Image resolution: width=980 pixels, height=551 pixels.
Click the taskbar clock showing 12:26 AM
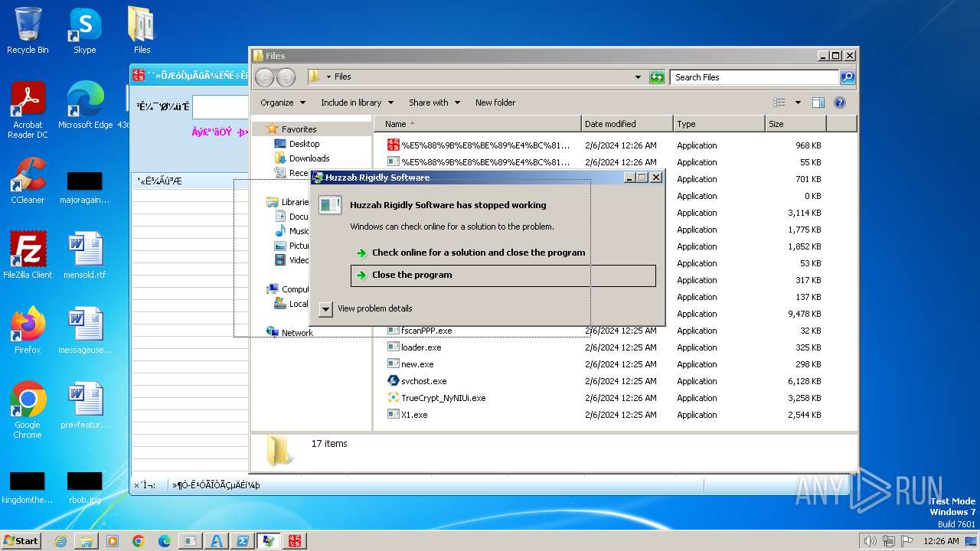pyautogui.click(x=941, y=541)
